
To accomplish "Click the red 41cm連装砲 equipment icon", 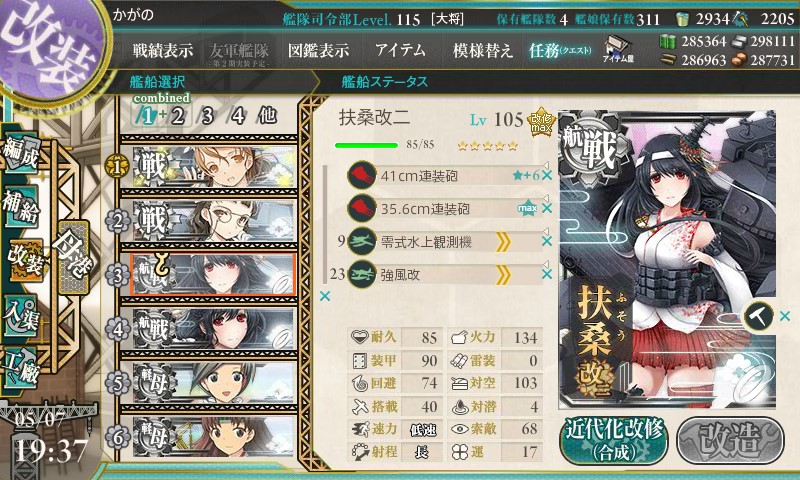I will [362, 175].
